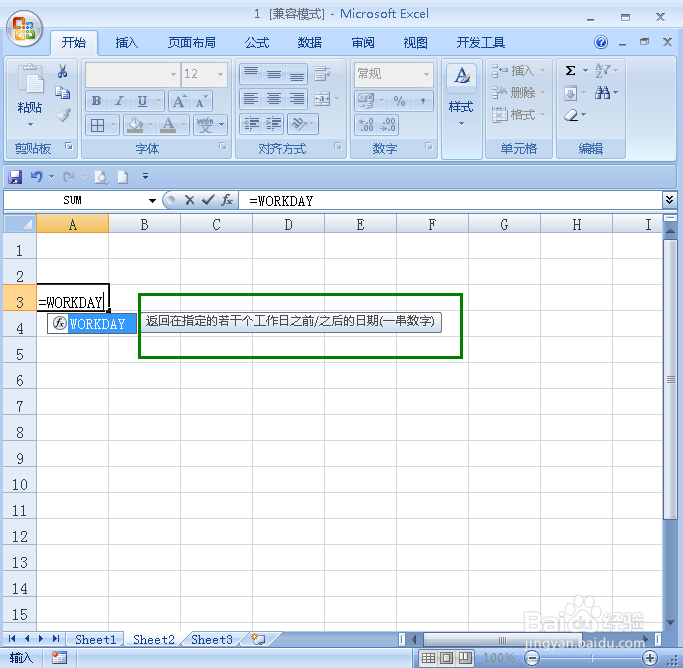
Task: Click the Increase Indent icon
Action: tap(273, 124)
